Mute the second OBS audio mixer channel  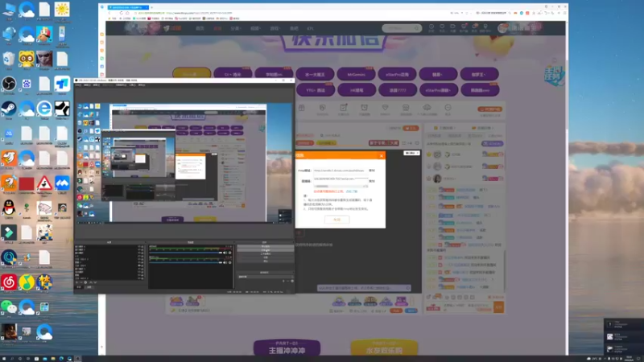[225, 263]
